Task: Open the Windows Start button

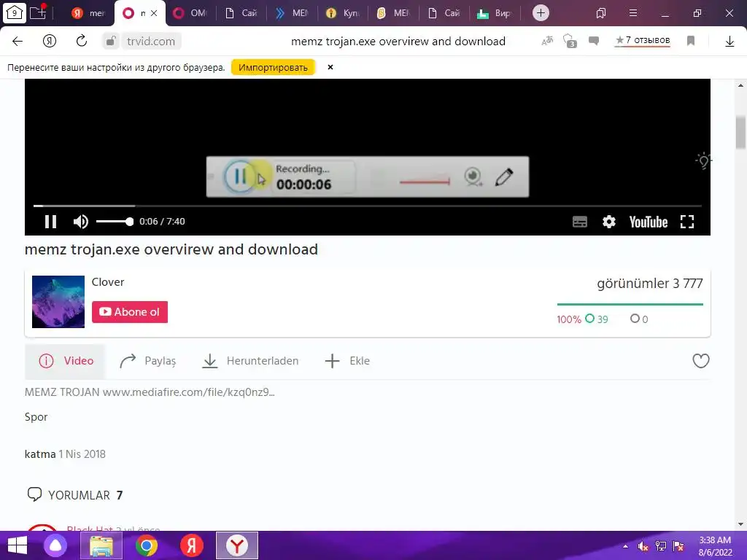Action: [x=18, y=545]
